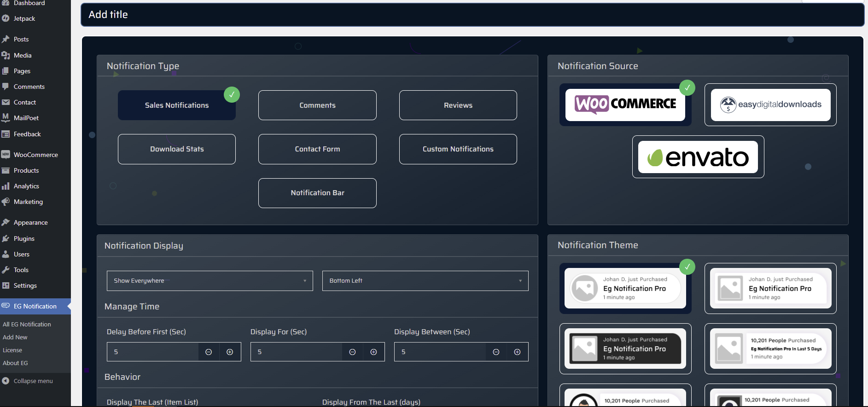Click the Contact envelope icon
The height and width of the screenshot is (407, 868).
click(x=6, y=102)
